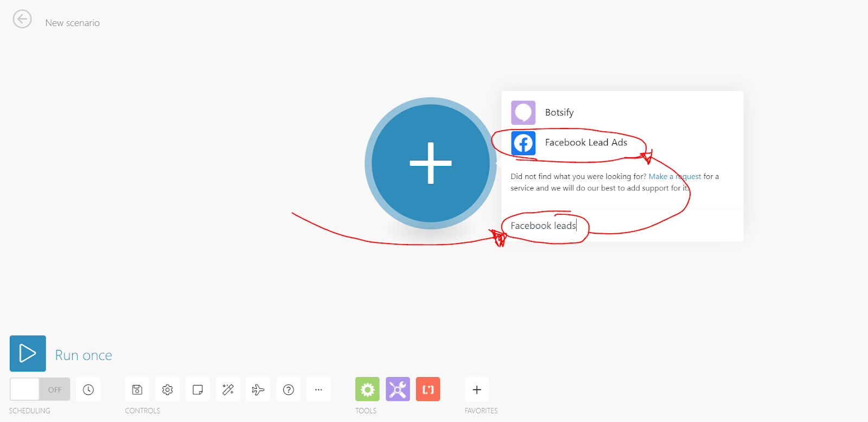Image resolution: width=868 pixels, height=422 pixels.
Task: Open schedule settings clock icon
Action: click(x=88, y=389)
